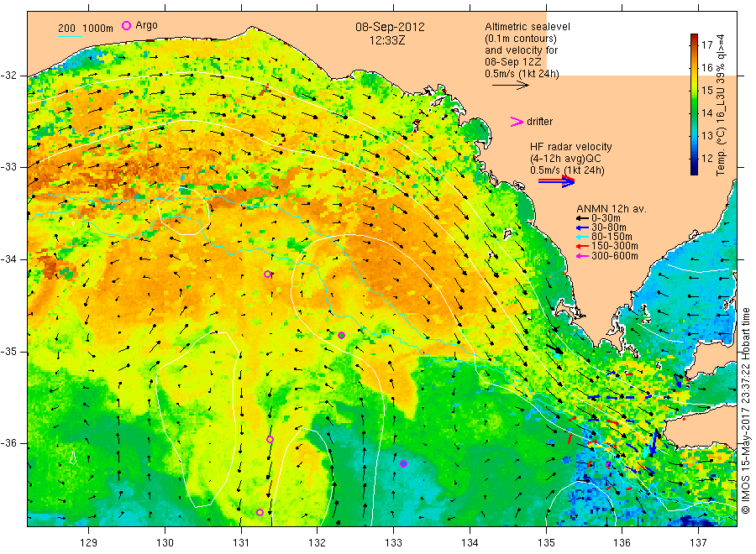This screenshot has width=756, height=554.
Task: Click the '30-80m' depth label
Action: pyautogui.click(x=609, y=227)
